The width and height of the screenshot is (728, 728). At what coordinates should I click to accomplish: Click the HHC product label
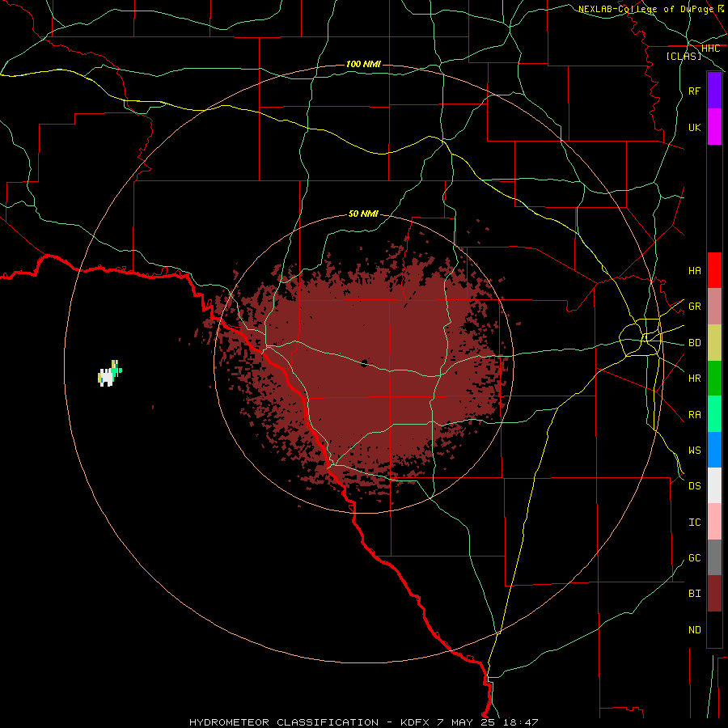[710, 49]
